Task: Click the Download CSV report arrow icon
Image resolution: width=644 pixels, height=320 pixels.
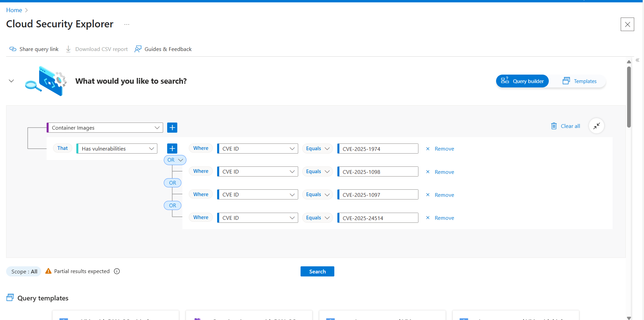Action: [x=68, y=49]
